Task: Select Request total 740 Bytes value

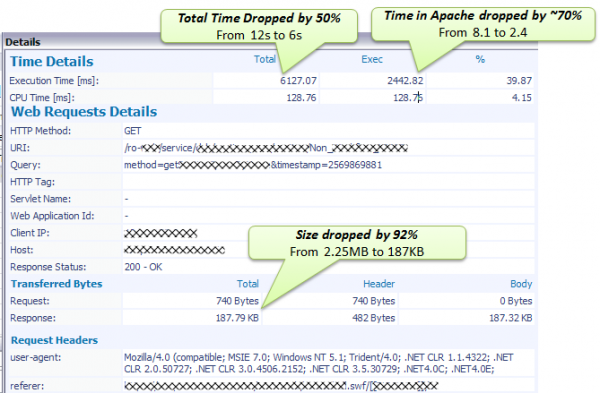Action: pyautogui.click(x=238, y=301)
